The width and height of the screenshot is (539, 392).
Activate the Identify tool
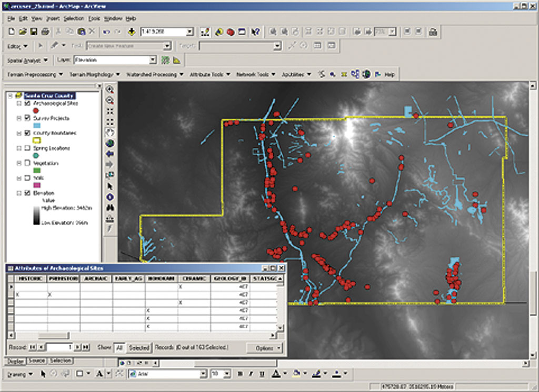pyautogui.click(x=110, y=197)
